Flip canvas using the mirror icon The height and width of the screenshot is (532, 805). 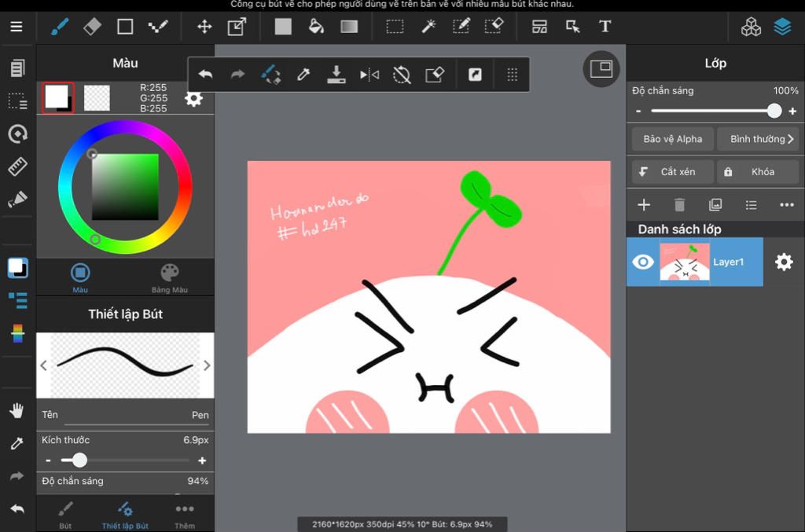[369, 75]
